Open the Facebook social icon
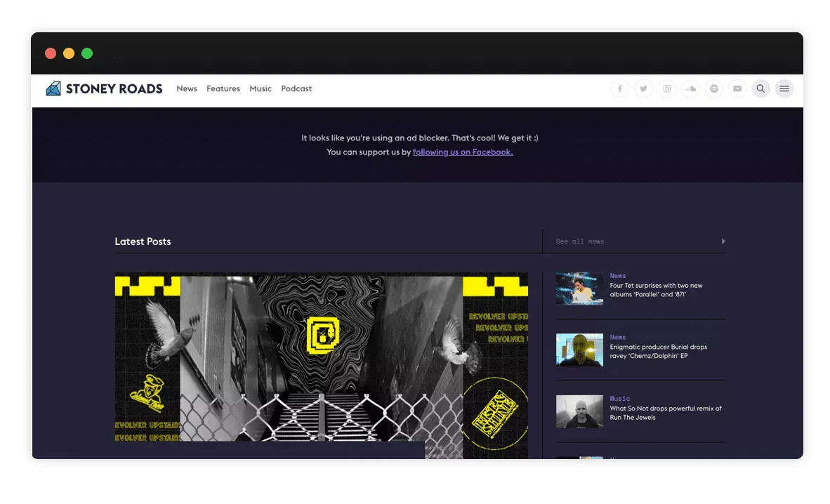The height and width of the screenshot is (504, 830). click(620, 89)
